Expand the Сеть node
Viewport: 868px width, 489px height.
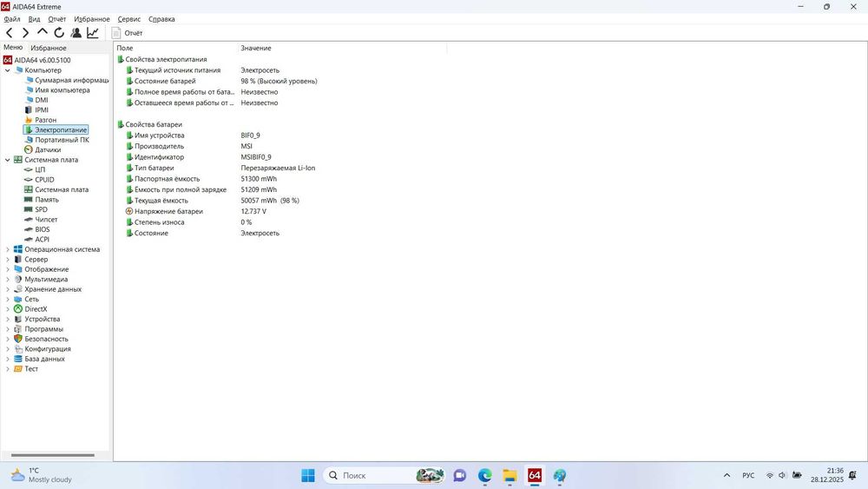click(7, 300)
